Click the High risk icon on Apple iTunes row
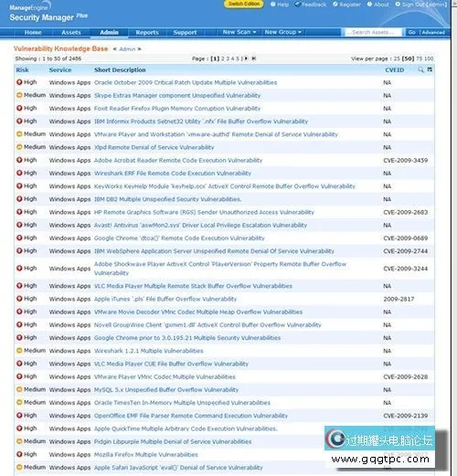The image size is (457, 476). pos(19,299)
